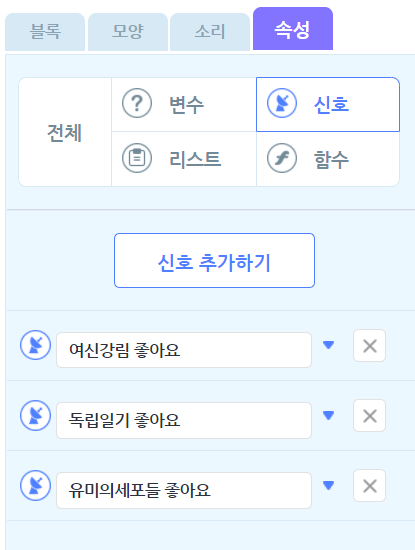Expand the 독립일기 좋아요 dropdown arrow
The width and height of the screenshot is (415, 550).
click(x=328, y=415)
